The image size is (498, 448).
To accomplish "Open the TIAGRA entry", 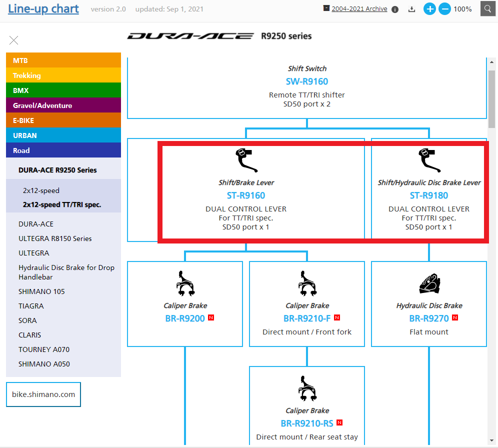I will pos(31,306).
